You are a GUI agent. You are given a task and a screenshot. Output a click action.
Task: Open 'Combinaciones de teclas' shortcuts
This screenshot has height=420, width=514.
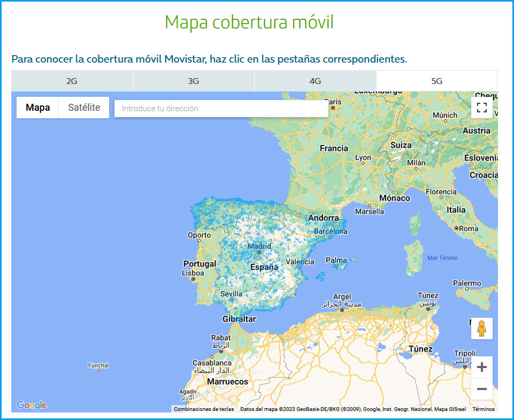pyautogui.click(x=204, y=409)
